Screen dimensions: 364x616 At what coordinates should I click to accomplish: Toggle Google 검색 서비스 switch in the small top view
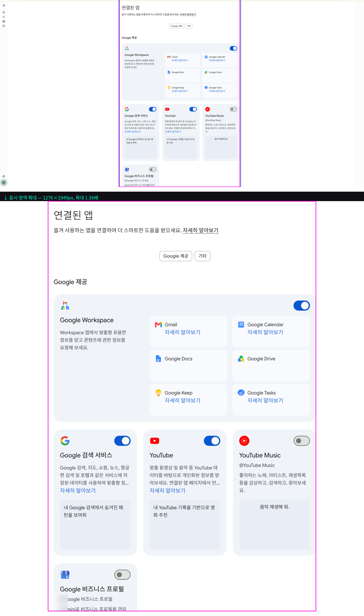click(153, 109)
